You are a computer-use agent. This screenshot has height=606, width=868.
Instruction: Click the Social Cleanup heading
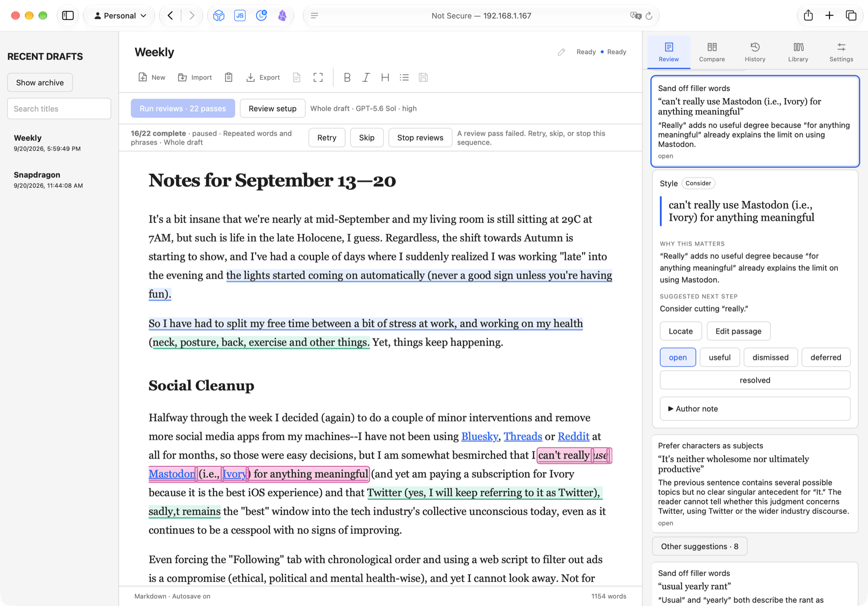201,385
